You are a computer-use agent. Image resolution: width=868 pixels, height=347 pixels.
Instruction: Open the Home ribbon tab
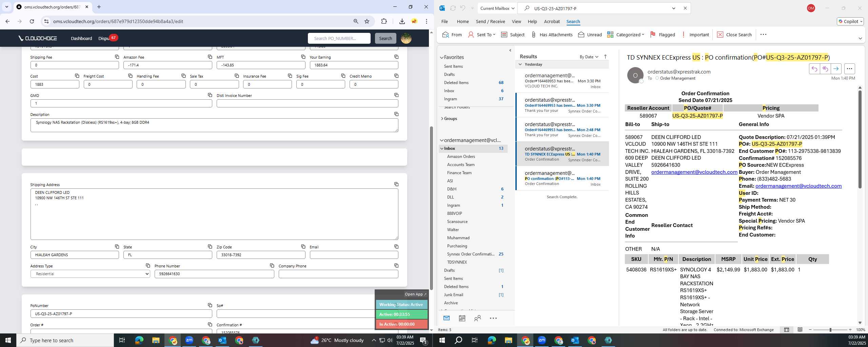pos(462,21)
